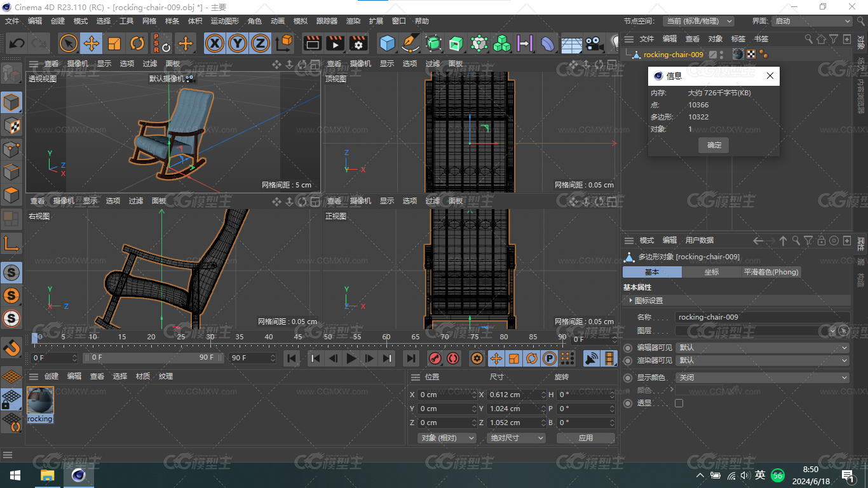Toggle Parameter keying P button

[550, 358]
